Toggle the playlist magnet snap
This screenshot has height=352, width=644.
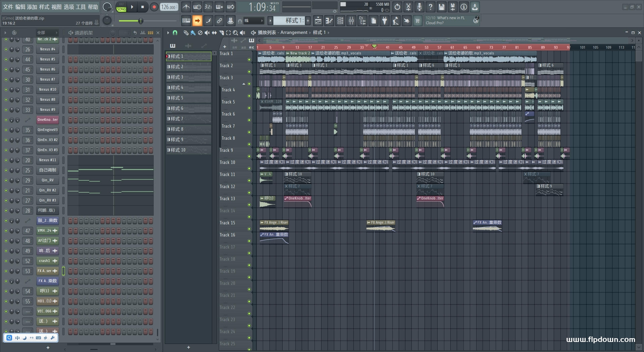tap(175, 33)
